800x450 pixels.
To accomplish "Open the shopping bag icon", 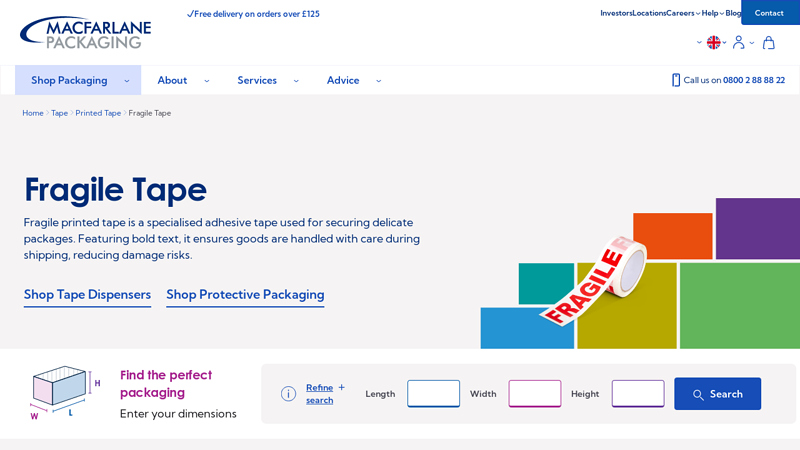I will pyautogui.click(x=769, y=43).
